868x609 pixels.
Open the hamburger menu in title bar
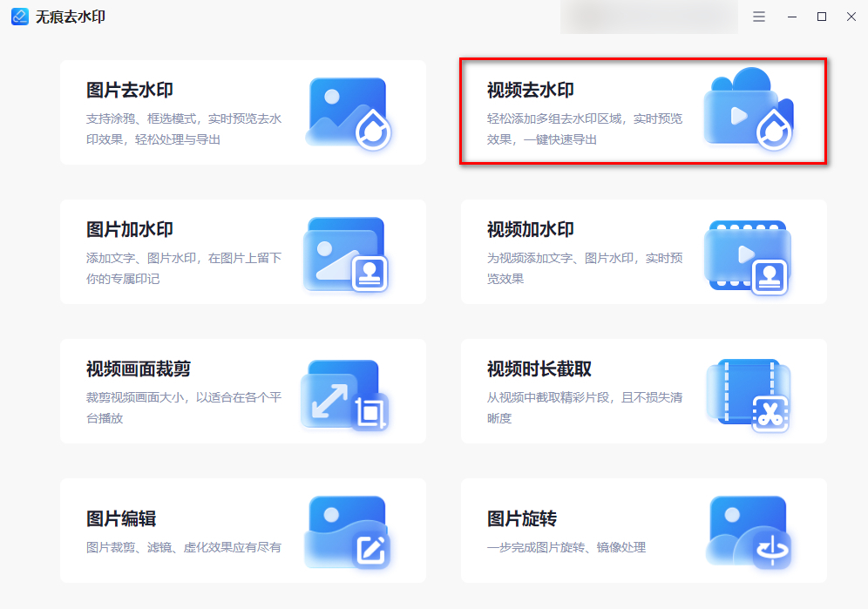[759, 17]
